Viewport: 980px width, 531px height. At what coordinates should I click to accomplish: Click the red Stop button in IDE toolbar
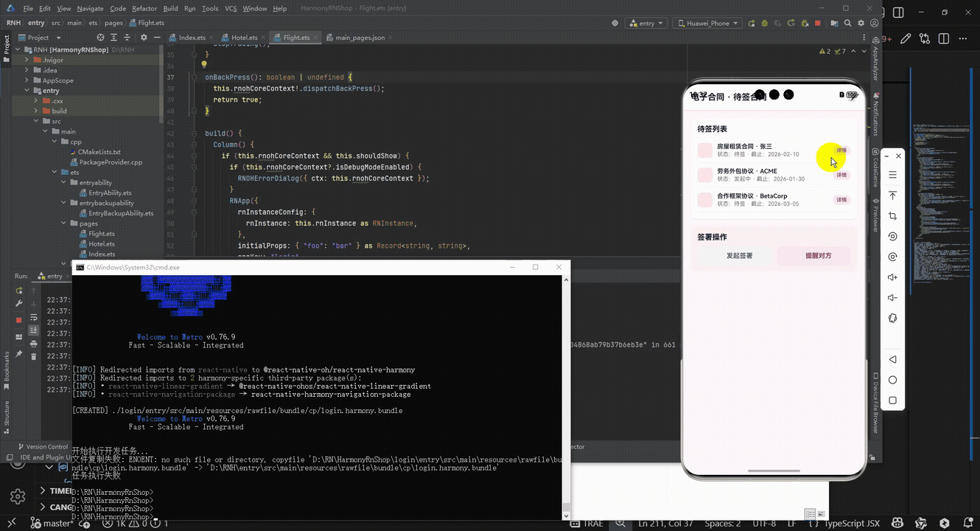817,23
